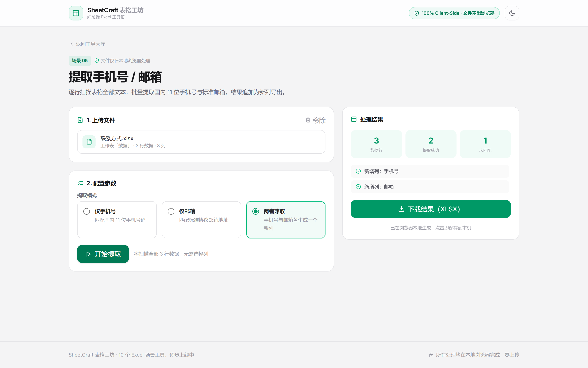Remove the uploaded file via 移除
Image resolution: width=588 pixels, height=368 pixels.
pyautogui.click(x=316, y=120)
